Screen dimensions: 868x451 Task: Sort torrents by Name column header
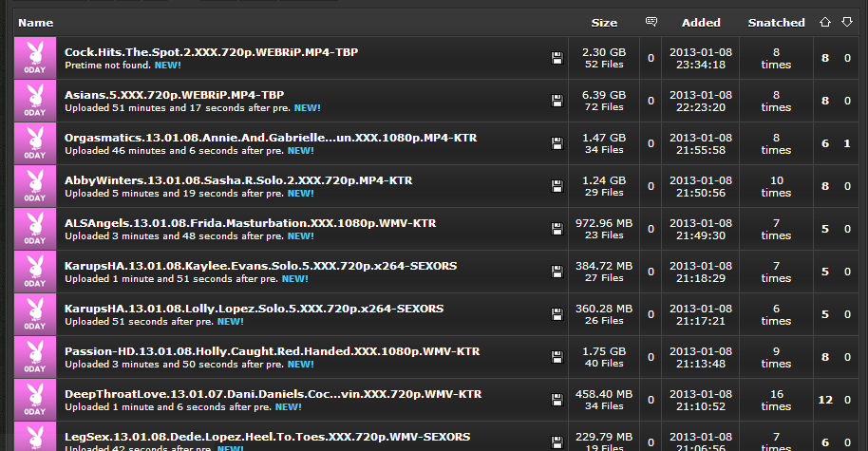coord(35,22)
